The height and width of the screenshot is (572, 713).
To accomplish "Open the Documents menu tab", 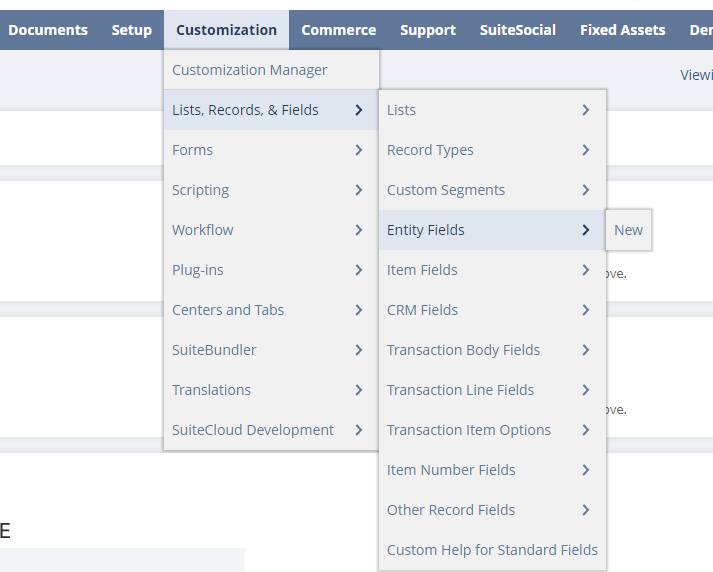I will point(48,30).
